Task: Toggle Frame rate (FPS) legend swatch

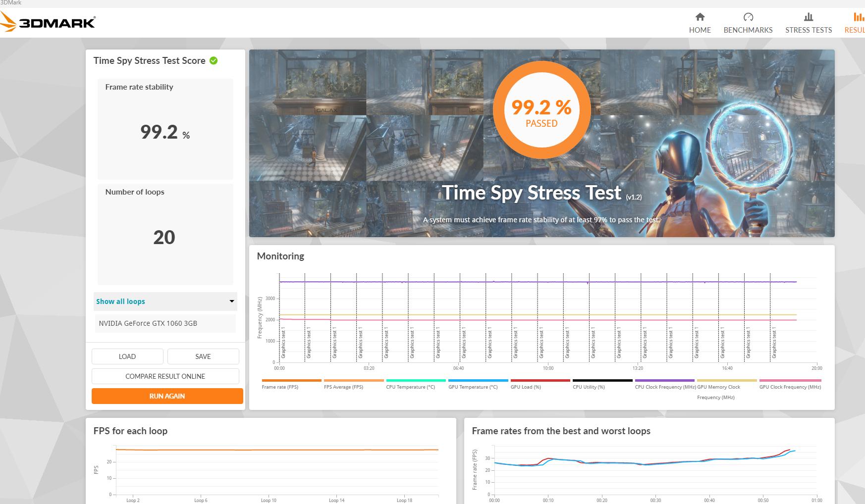Action: tap(291, 381)
